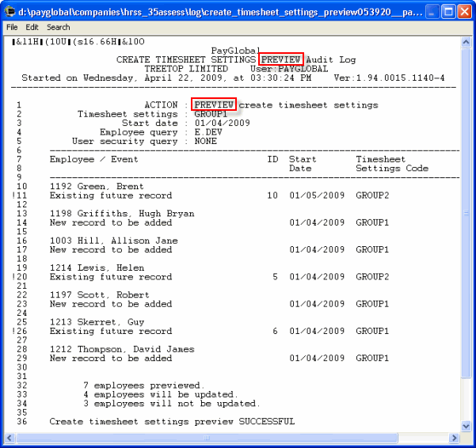Screen dimensions: 476x448
Task: Click '3 employees will not be updated.'
Action: [172, 404]
